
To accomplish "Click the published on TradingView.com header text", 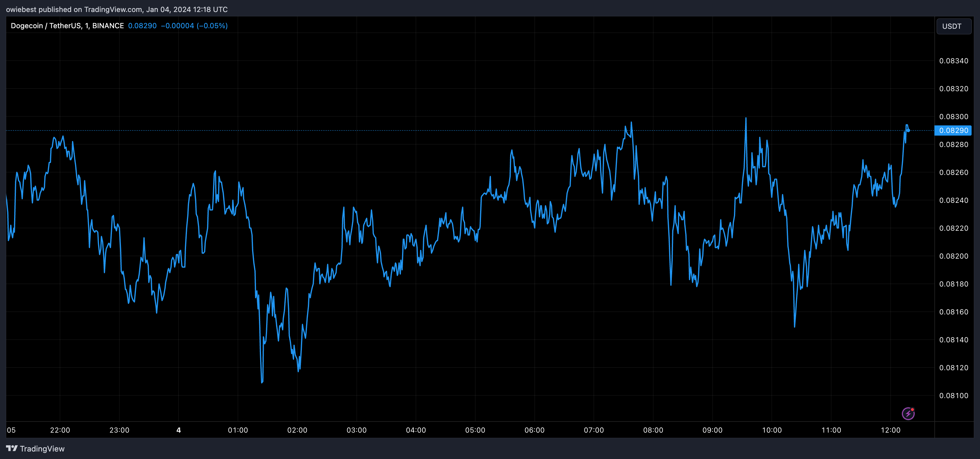I will pyautogui.click(x=117, y=10).
